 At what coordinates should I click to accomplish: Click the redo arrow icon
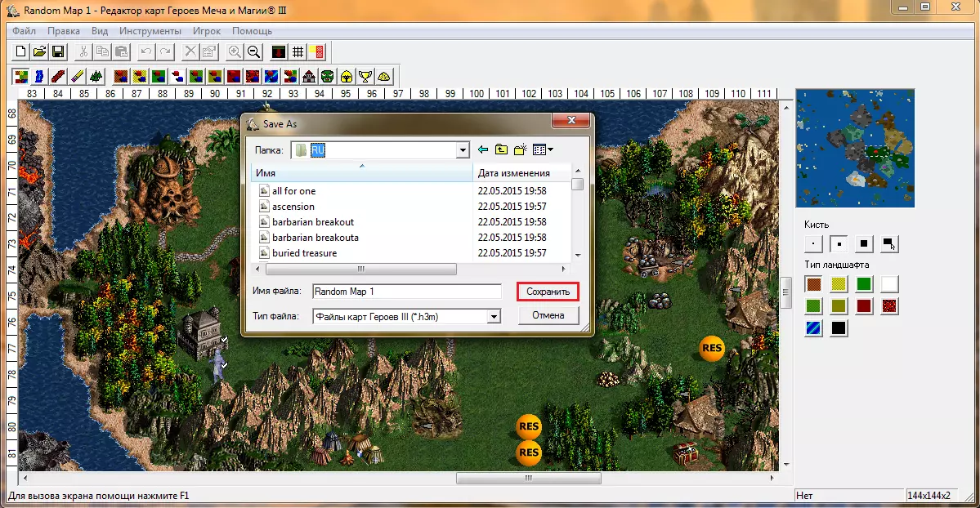coord(165,52)
